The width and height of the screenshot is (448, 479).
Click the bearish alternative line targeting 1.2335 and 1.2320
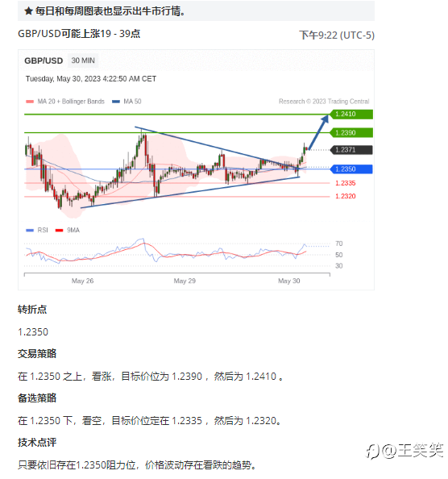150,421
